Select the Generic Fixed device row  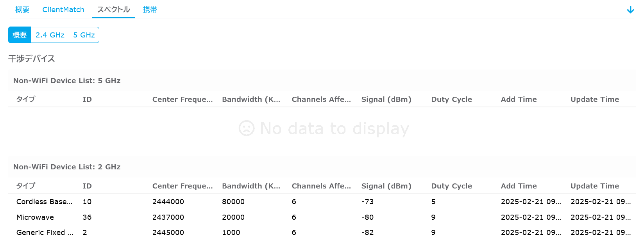pyautogui.click(x=45, y=233)
